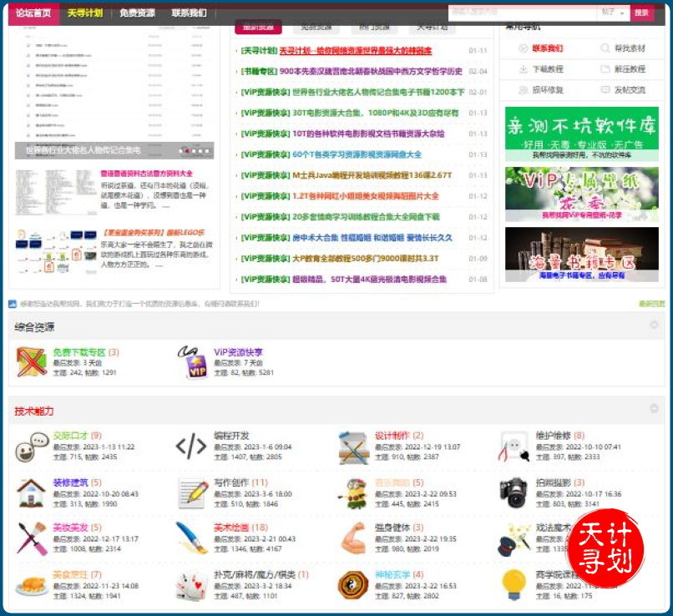Select the 美术绘画 paintbrush icon
Screen dimensions: 673x616
click(x=191, y=538)
